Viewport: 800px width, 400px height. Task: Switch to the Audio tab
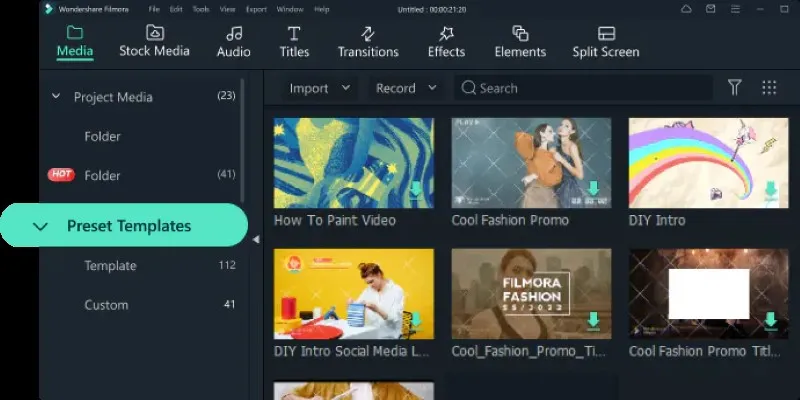coord(234,42)
